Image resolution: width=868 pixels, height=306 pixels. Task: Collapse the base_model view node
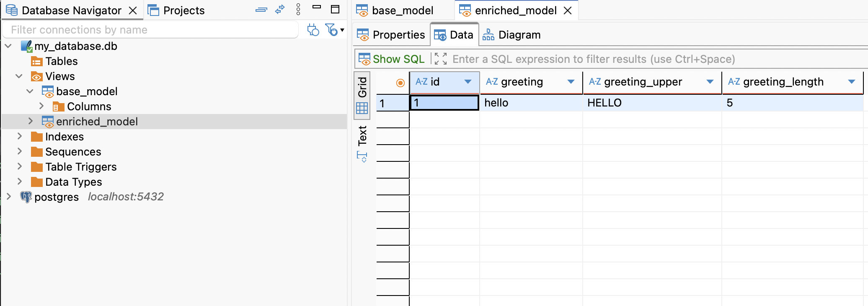click(x=30, y=91)
